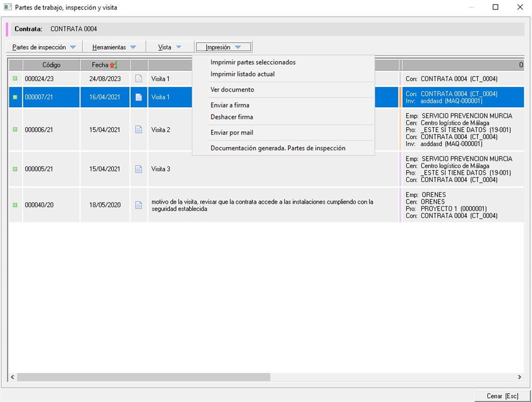Expand the Herramientas dropdown menu
The width and height of the screenshot is (532, 402).
[114, 47]
